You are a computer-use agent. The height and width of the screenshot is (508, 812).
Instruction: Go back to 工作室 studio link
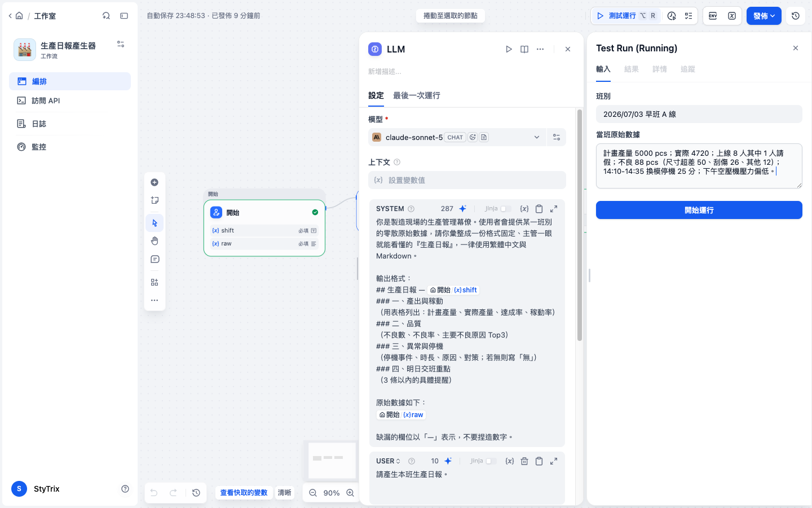tap(45, 16)
